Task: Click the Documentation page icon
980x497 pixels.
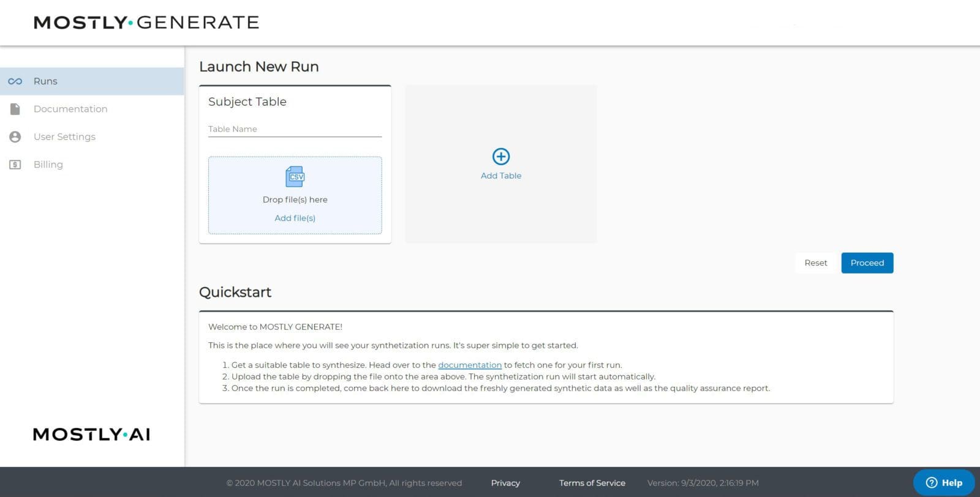Action: (15, 109)
